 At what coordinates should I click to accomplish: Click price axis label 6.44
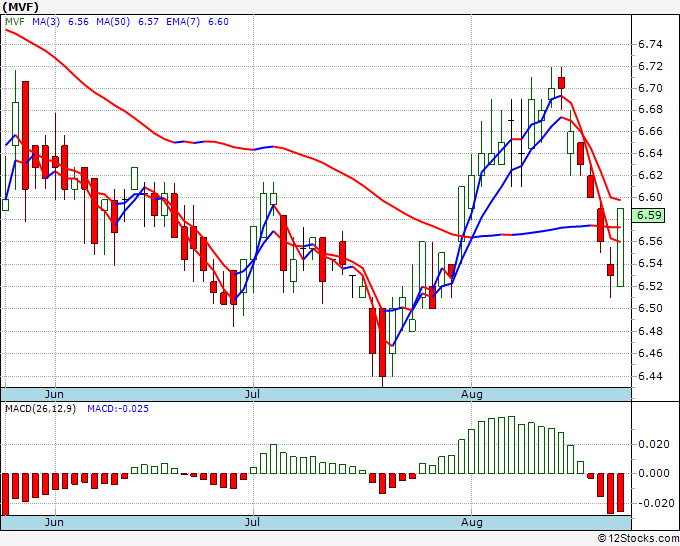pyautogui.click(x=650, y=376)
